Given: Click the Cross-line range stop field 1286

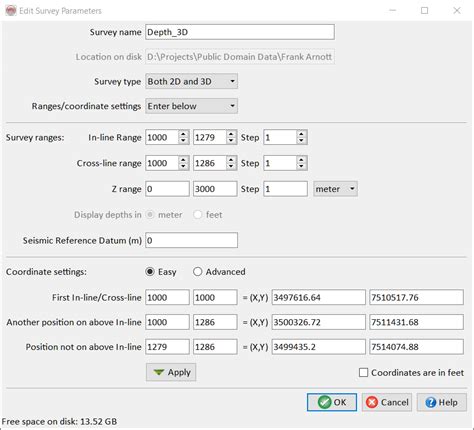Looking at the screenshot, I should coord(210,163).
